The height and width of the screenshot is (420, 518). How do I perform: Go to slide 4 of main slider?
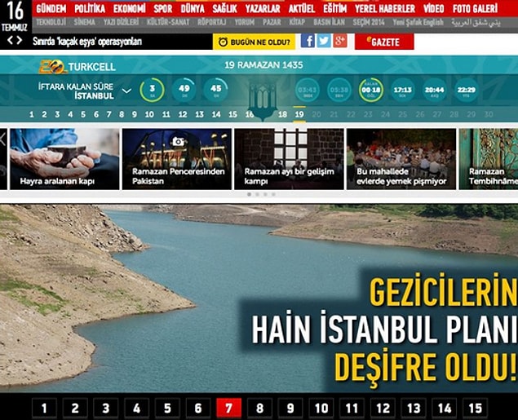136,409
